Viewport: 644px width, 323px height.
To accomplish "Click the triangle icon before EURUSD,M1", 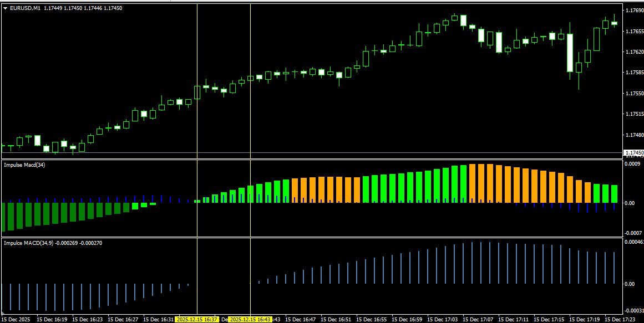I will coord(5,8).
